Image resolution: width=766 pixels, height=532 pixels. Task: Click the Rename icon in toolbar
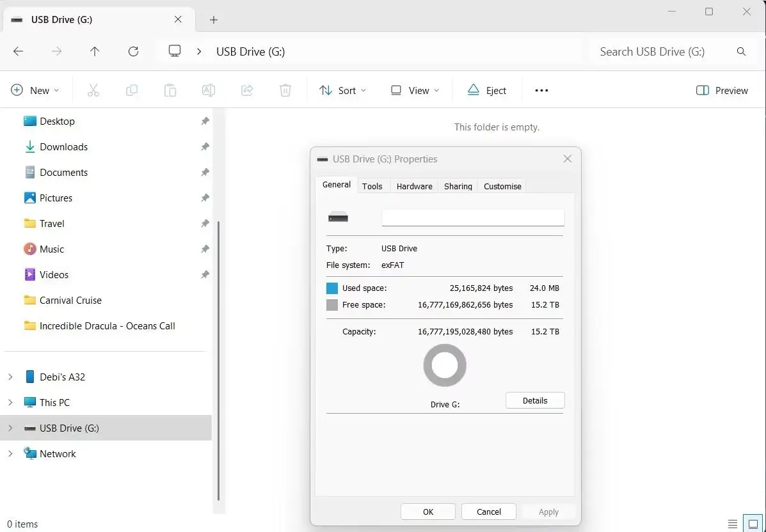coord(209,90)
